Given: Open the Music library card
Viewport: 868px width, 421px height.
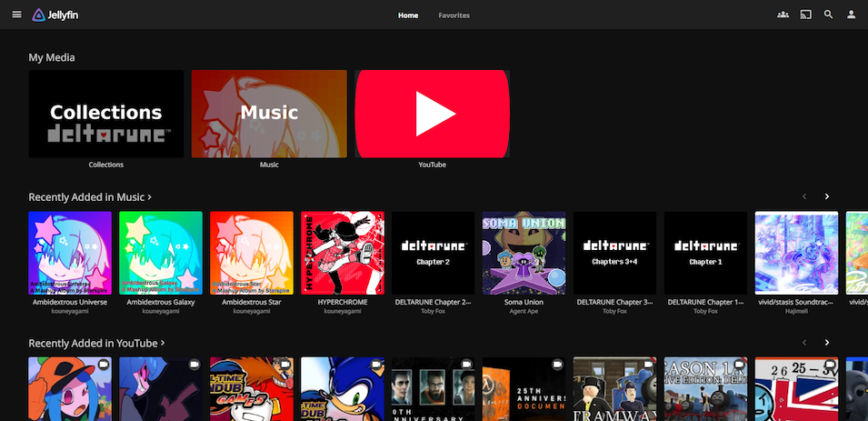Looking at the screenshot, I should (x=269, y=114).
